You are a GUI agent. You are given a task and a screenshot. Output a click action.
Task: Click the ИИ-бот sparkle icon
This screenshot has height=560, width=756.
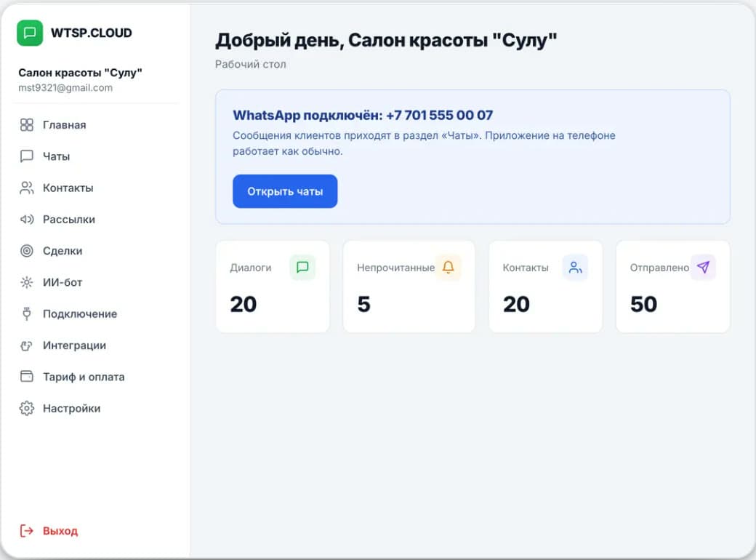pos(26,282)
